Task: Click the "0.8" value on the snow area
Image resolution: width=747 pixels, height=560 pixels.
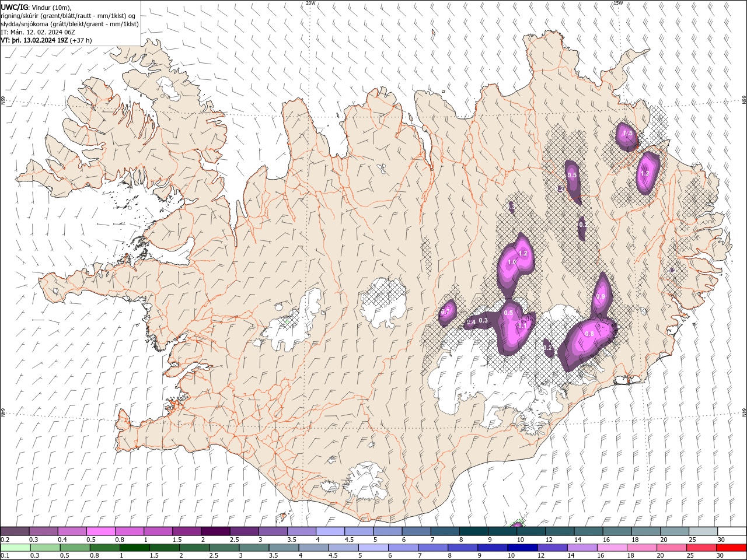Action: click(589, 334)
